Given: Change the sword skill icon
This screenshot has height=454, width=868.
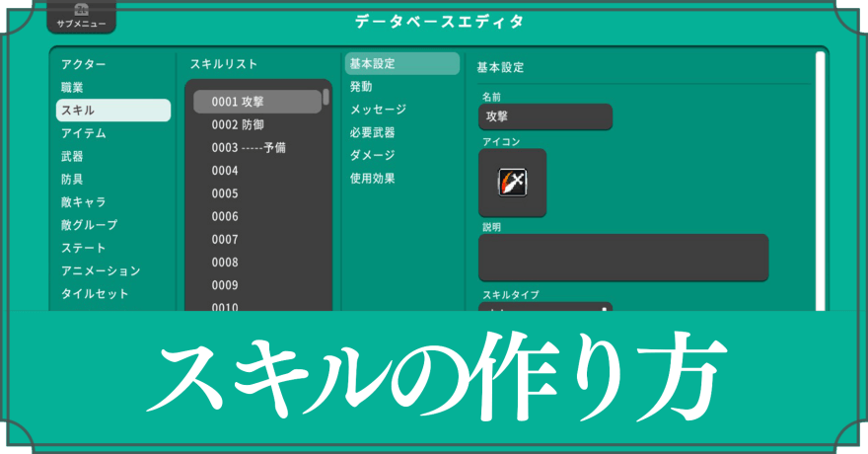Looking at the screenshot, I should 513,183.
